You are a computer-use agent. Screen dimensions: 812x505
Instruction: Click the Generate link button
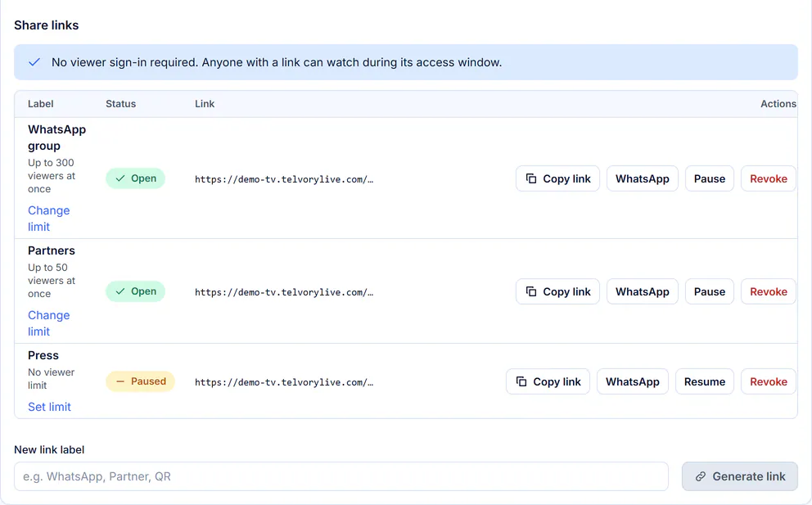click(x=739, y=476)
